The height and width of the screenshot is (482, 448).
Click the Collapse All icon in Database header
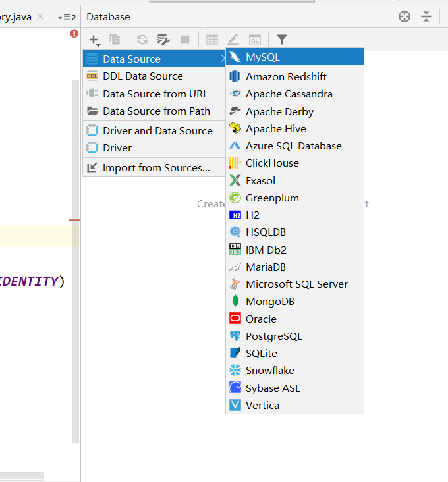click(x=426, y=16)
